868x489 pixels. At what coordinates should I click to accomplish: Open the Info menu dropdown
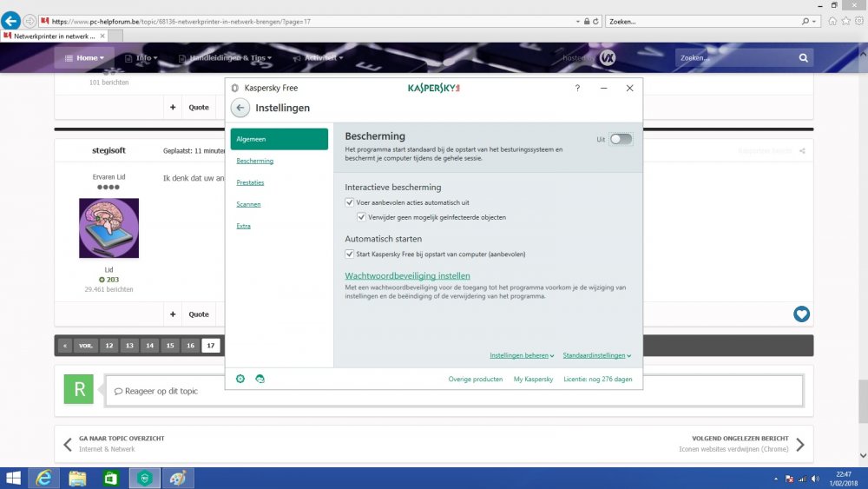tap(141, 57)
